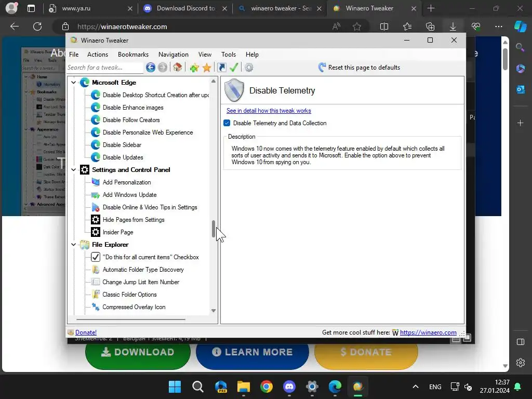The image size is (532, 399).
Task: Click blue LEARN MORE button on webpage
Action: tap(252, 353)
